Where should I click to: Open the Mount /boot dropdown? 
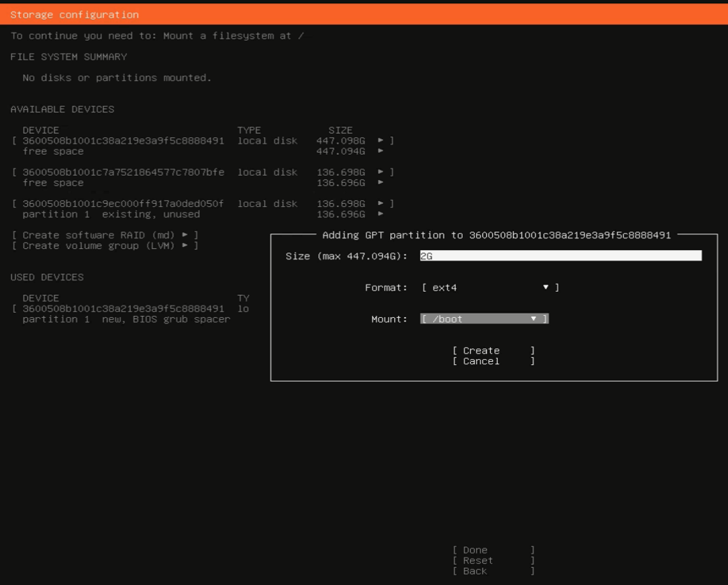point(484,319)
